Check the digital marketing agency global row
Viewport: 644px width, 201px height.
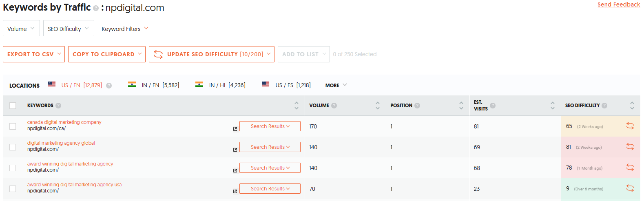[x=13, y=147]
